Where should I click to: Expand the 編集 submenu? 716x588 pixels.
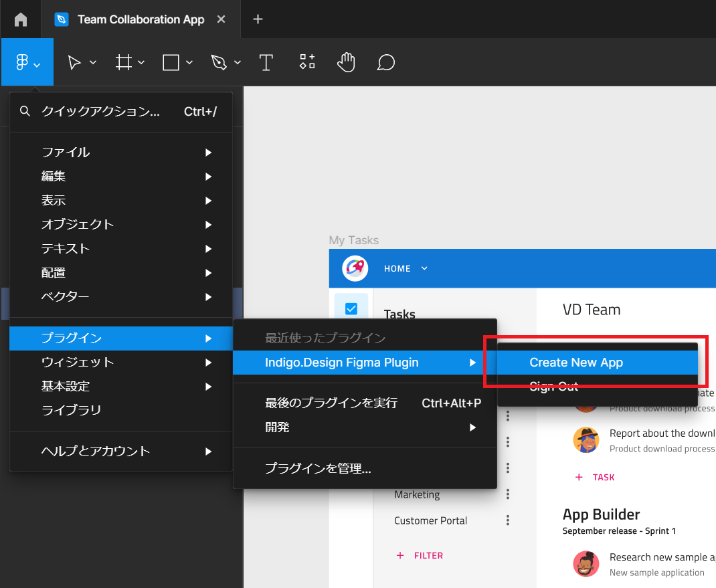click(x=121, y=176)
